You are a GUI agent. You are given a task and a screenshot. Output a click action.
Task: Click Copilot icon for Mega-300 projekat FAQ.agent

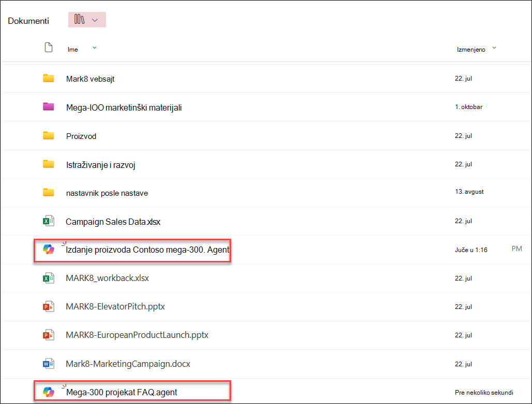point(49,392)
